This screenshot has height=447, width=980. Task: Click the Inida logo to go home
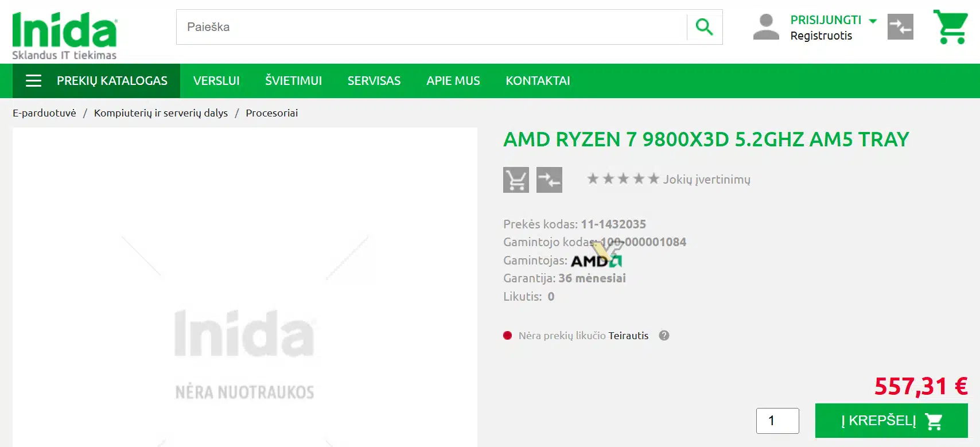point(64,36)
